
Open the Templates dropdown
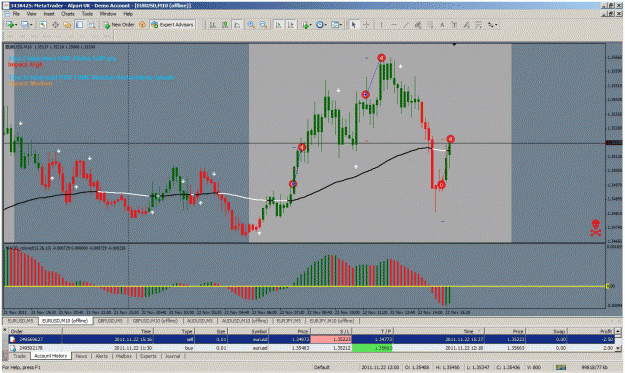[x=336, y=25]
